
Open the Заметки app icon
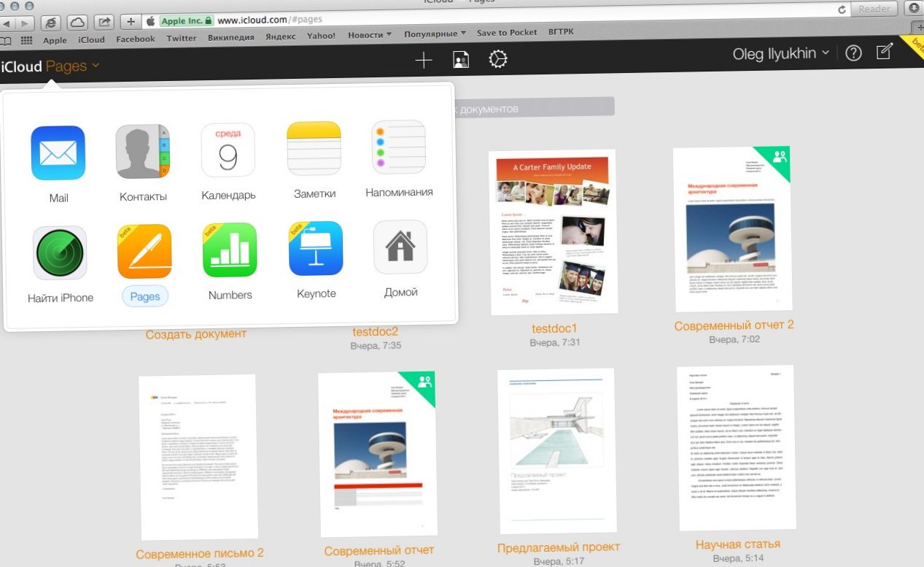(x=314, y=148)
